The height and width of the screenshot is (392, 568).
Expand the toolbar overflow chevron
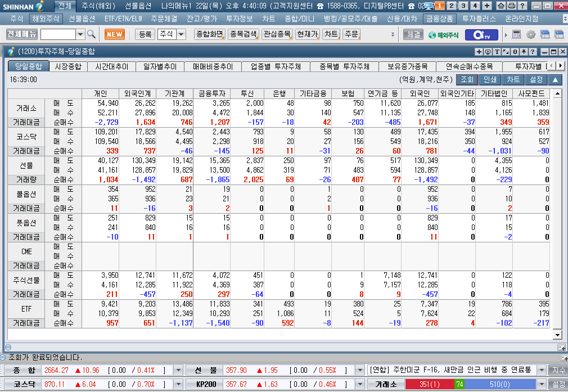click(x=393, y=35)
